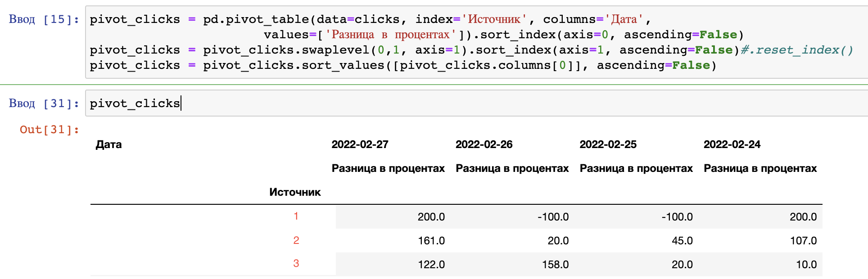Image resolution: width=868 pixels, height=279 pixels.
Task: Click 'Разница в процентах' under 2022-02-24
Action: [x=760, y=168]
